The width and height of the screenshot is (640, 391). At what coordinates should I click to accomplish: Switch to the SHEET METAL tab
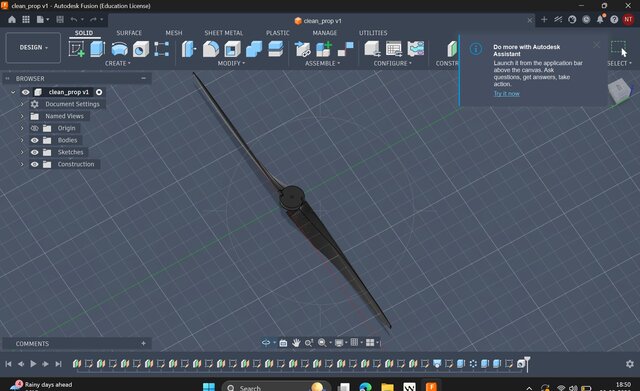(224, 33)
